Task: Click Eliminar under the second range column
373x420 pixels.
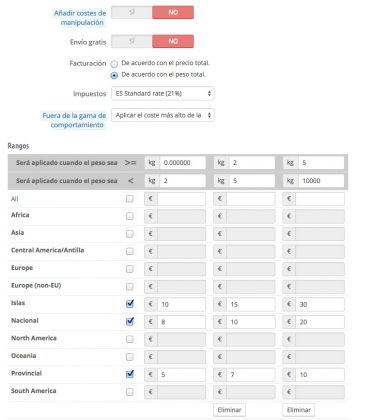Action: point(229,410)
